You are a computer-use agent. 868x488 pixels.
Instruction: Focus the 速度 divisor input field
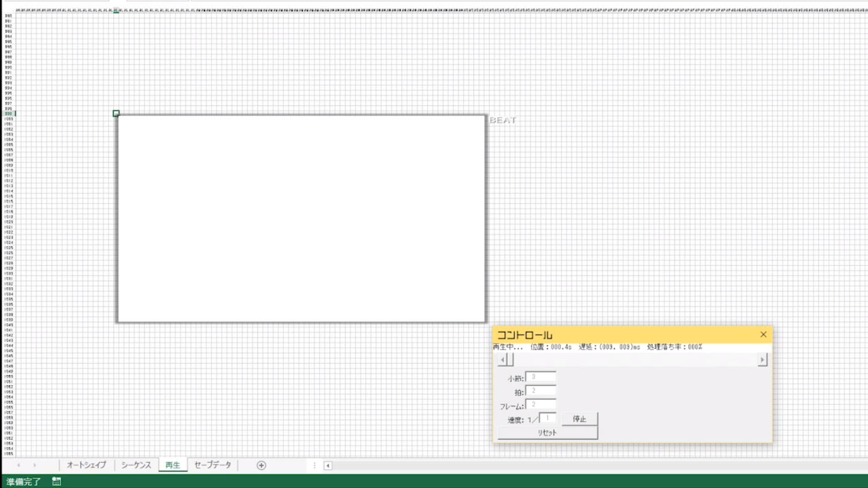coord(548,418)
